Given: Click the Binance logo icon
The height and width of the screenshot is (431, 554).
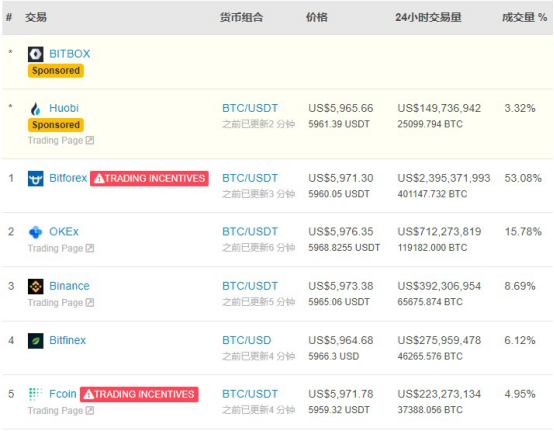Looking at the screenshot, I should (36, 287).
